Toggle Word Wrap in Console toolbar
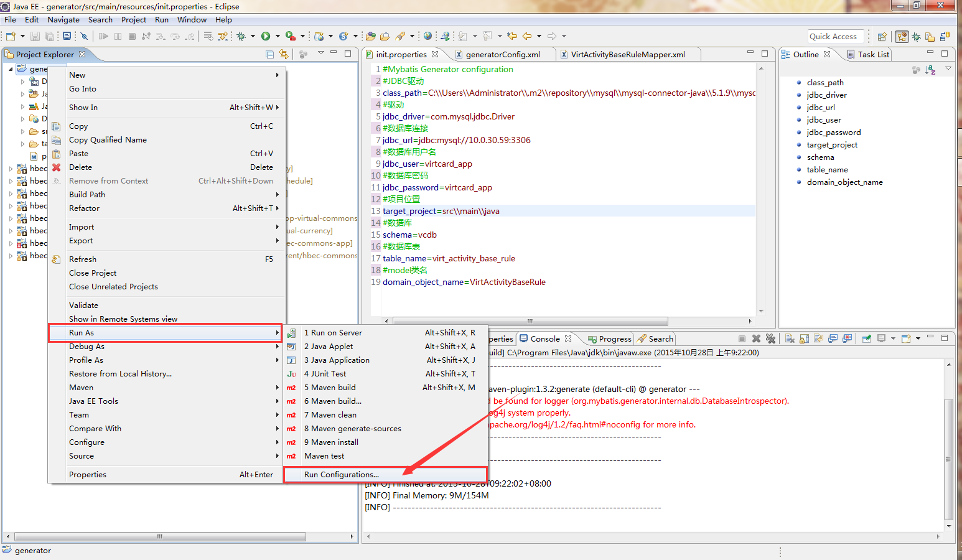Screen dimensions: 962x560 tap(818, 338)
